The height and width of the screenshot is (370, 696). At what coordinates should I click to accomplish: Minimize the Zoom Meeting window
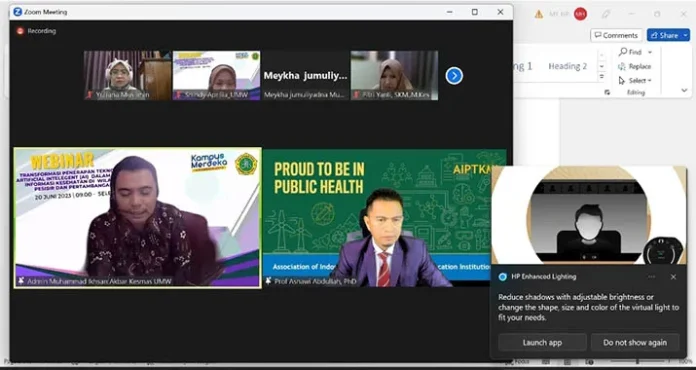pos(450,12)
